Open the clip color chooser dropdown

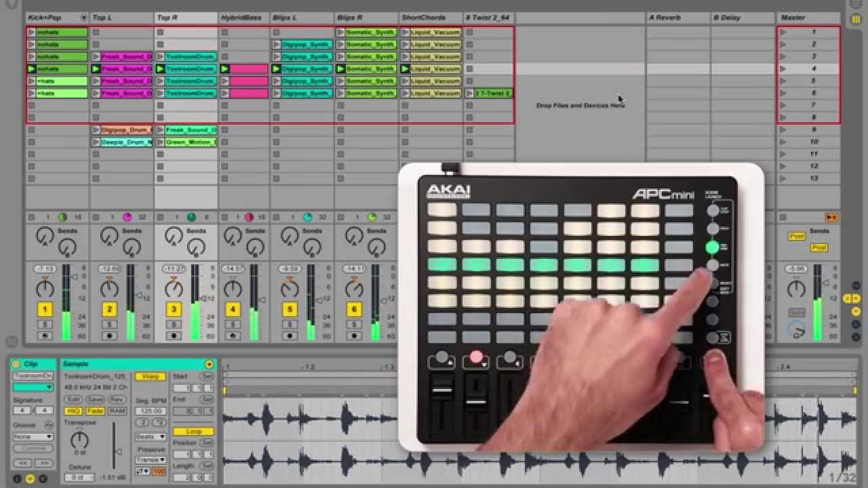(33, 387)
